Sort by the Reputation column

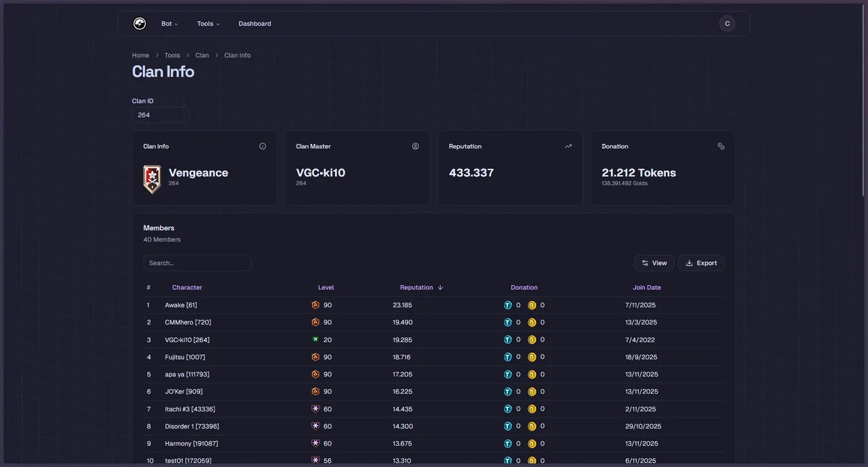(x=421, y=288)
